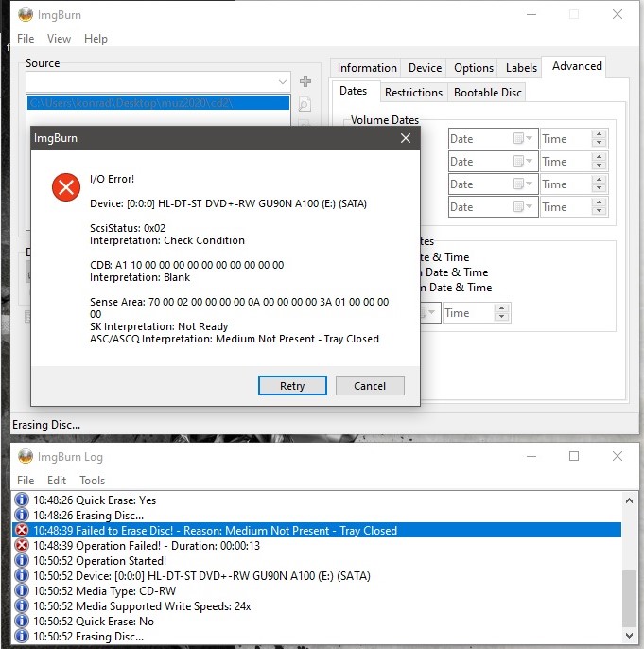Switch to the Options tab
This screenshot has width=644, height=649.
coord(473,68)
